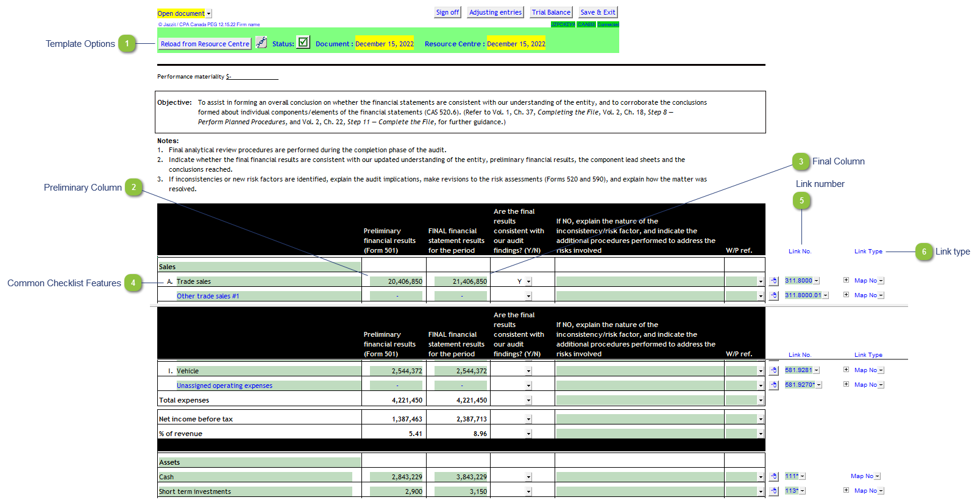Click explanation field in Net income before tax row

point(640,419)
